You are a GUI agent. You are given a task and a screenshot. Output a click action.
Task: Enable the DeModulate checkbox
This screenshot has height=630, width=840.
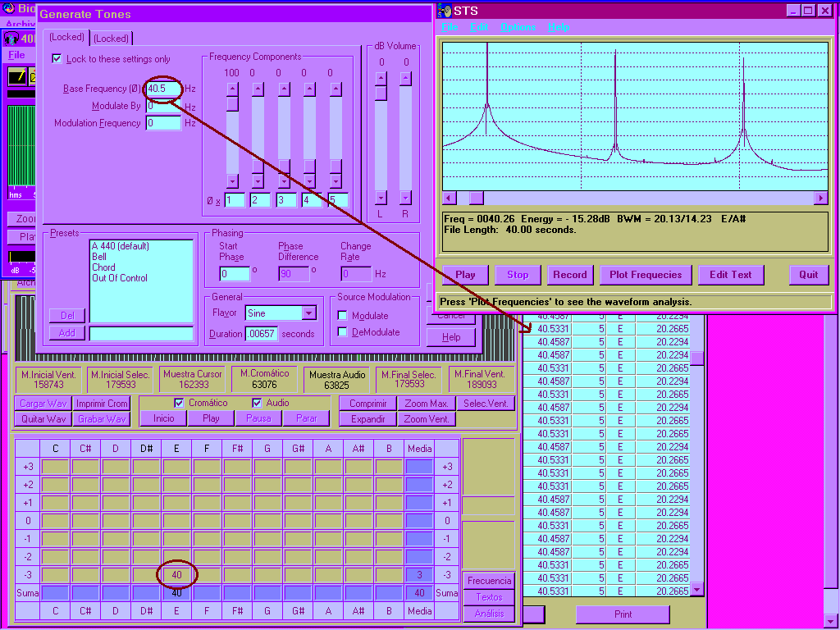click(x=343, y=332)
